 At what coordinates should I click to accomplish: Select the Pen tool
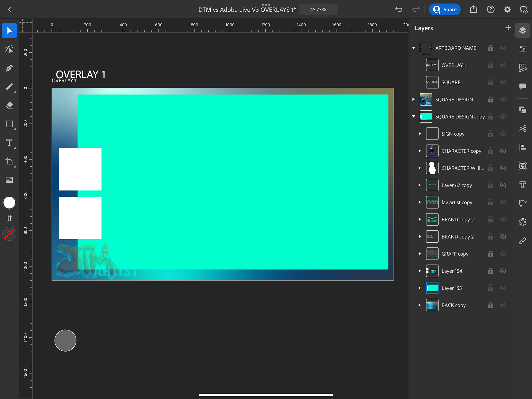tap(9, 68)
